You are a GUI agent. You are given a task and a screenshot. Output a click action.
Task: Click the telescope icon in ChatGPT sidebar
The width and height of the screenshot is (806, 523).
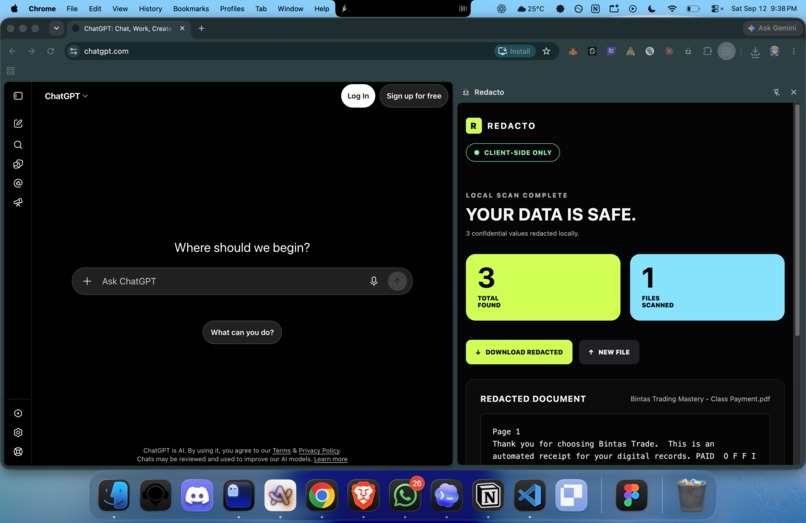tap(18, 203)
